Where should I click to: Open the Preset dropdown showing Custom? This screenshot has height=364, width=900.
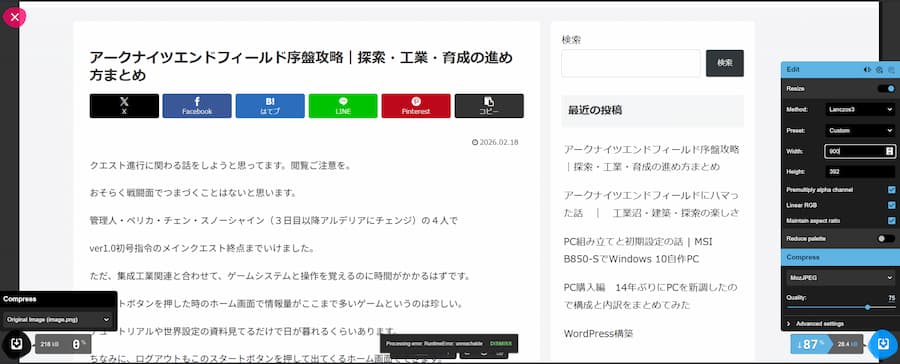860,130
